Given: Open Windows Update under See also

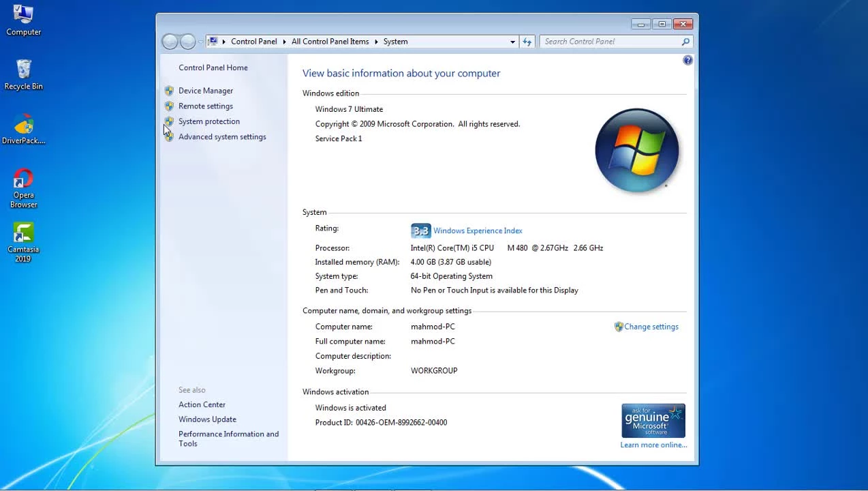Looking at the screenshot, I should coord(207,419).
